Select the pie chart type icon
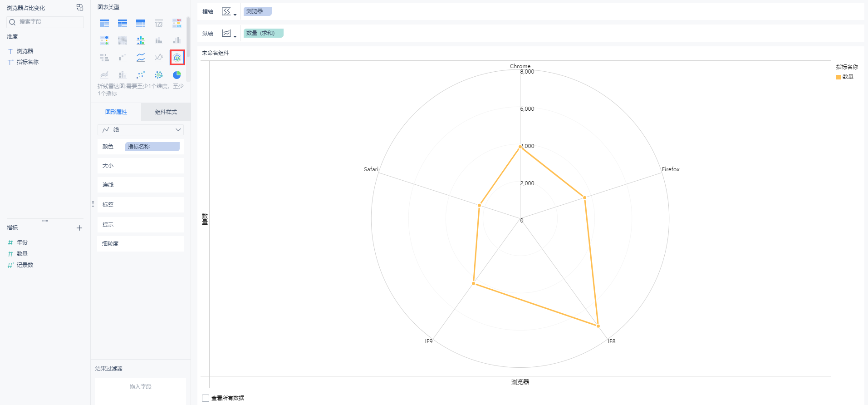The image size is (868, 405). click(x=177, y=75)
